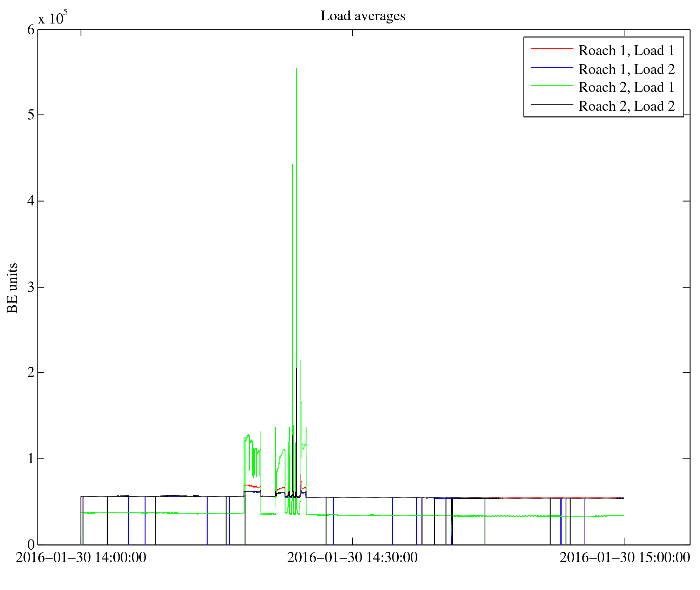
Task: Click the y-axis tick label 0
Action: point(31,545)
